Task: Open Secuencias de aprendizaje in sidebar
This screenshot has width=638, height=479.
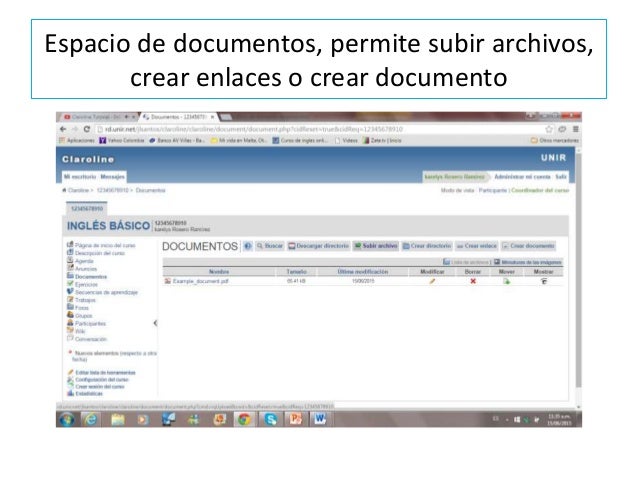Action: pyautogui.click(x=106, y=292)
